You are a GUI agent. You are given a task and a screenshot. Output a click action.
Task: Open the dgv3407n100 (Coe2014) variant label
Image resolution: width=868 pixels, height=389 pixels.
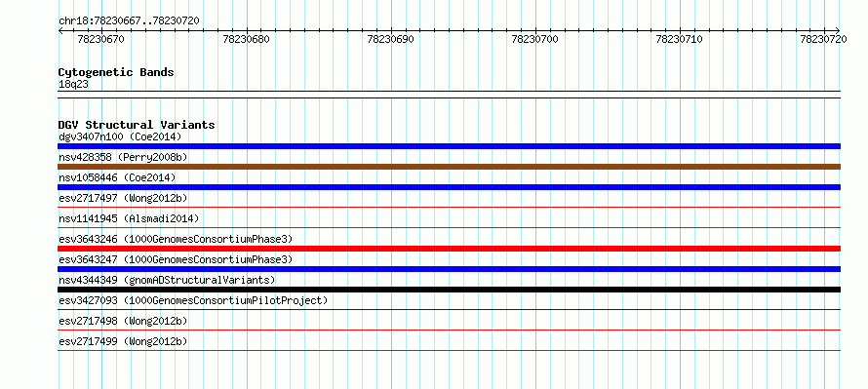(120, 136)
